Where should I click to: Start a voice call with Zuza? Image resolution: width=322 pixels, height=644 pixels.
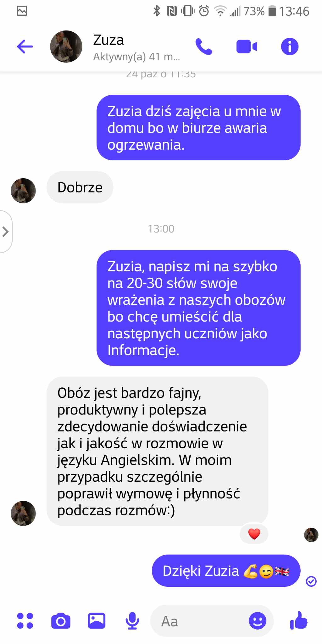[204, 47]
